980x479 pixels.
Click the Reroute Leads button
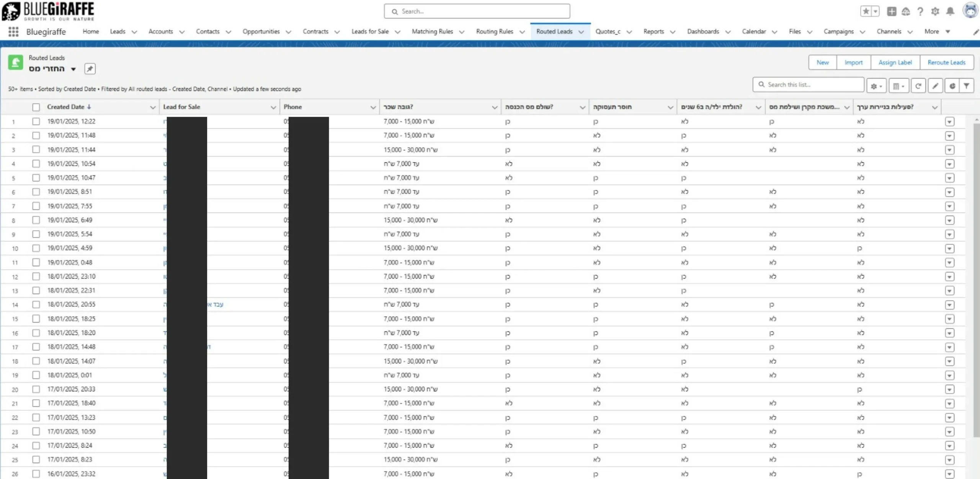(x=946, y=62)
